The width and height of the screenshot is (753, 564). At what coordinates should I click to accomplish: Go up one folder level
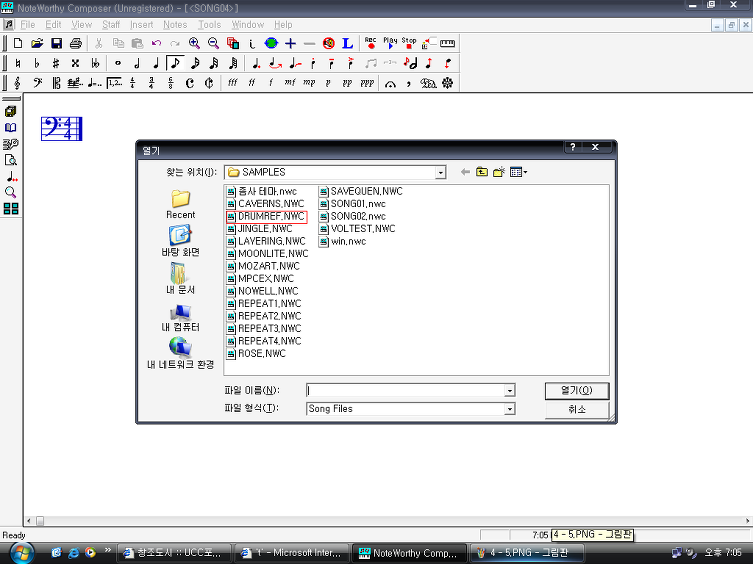tap(482, 172)
